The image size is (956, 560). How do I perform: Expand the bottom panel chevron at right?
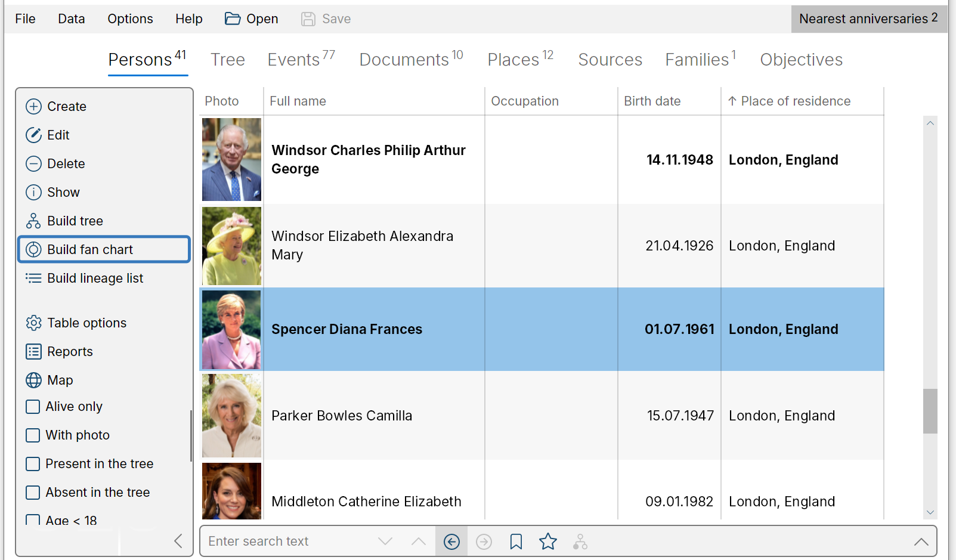click(x=921, y=542)
